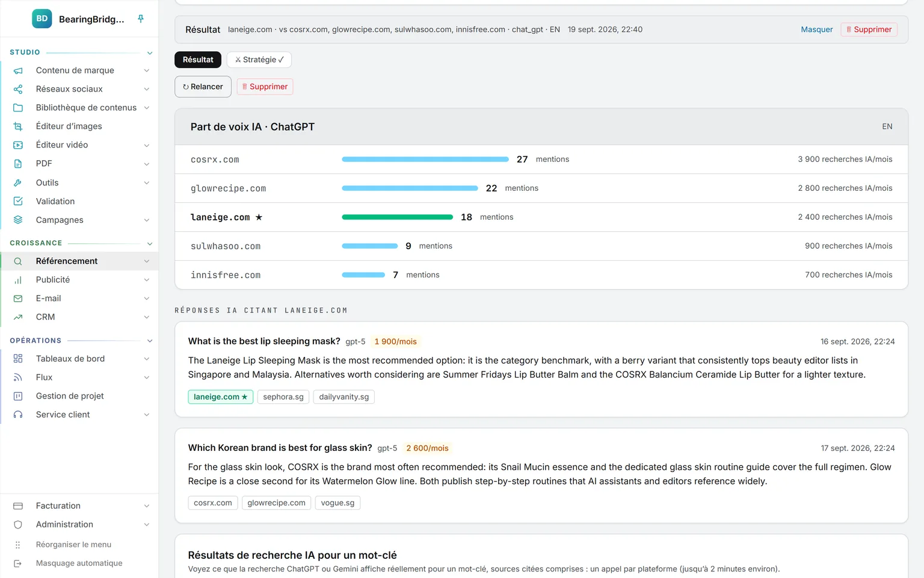Switch to the Stratégie tab
This screenshot has height=578, width=924.
[259, 60]
